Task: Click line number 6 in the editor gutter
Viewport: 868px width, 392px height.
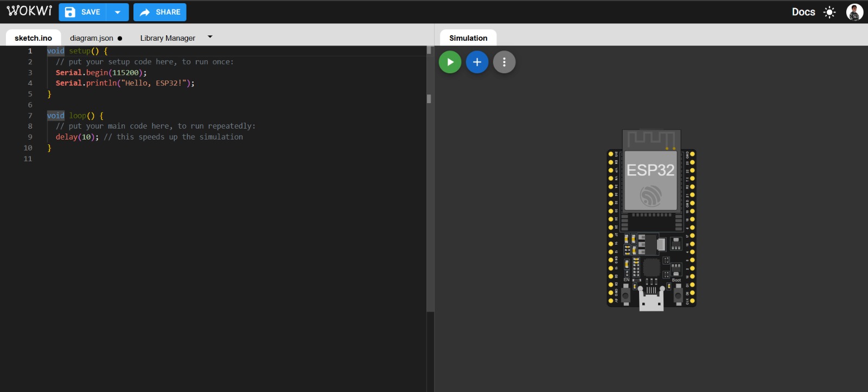Action: tap(30, 105)
